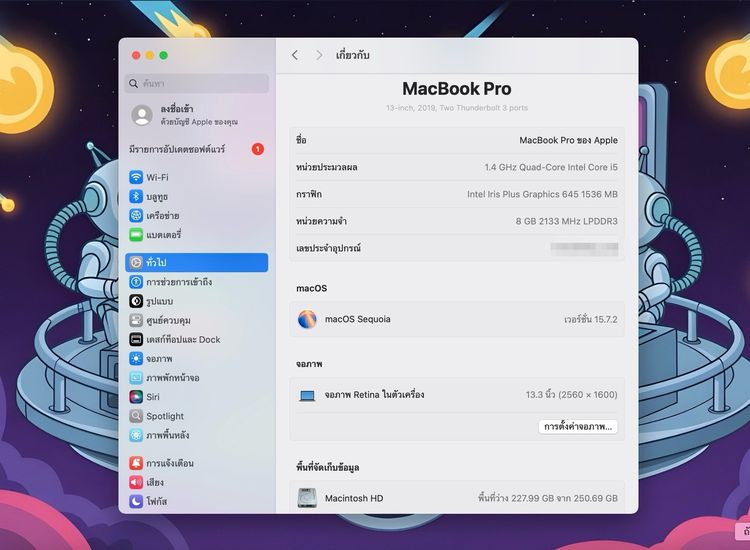Sign in (ลงชื่อเข้า) with Apple account
750x550 pixels.
[x=197, y=115]
